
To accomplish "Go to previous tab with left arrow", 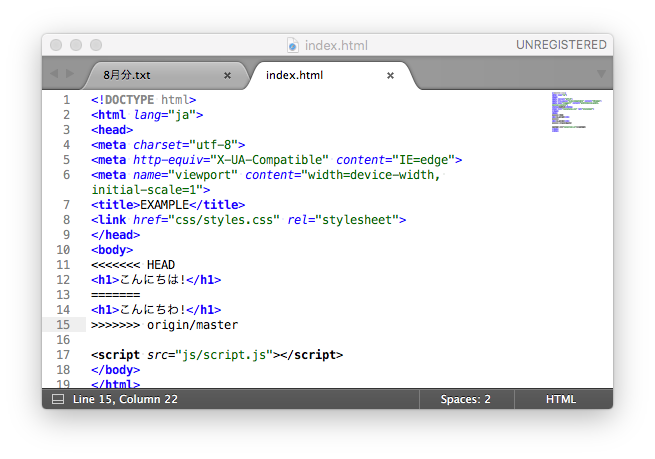I will [54, 74].
